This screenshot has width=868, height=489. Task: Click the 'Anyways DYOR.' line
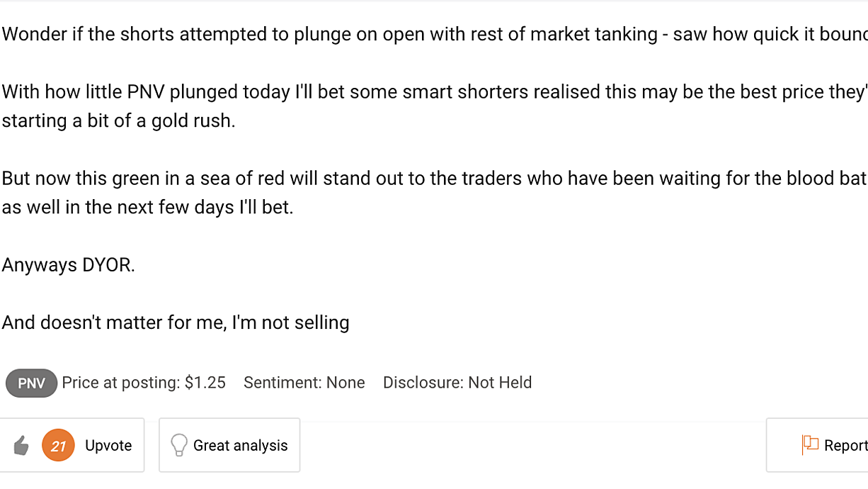click(x=68, y=265)
